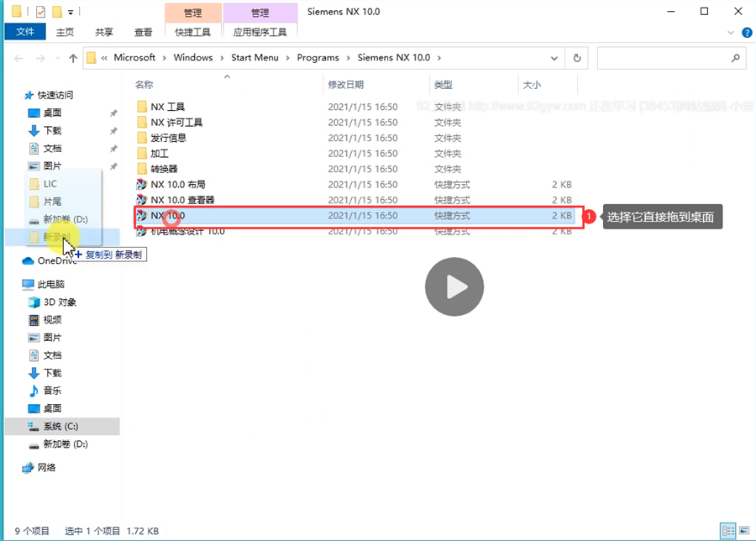Switch to the 查看 ribbon tab
Viewport: 756px width, 541px height.
[143, 32]
